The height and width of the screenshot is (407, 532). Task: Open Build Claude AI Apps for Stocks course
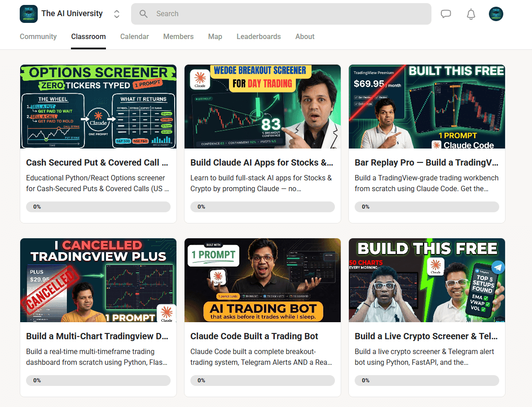tap(262, 163)
